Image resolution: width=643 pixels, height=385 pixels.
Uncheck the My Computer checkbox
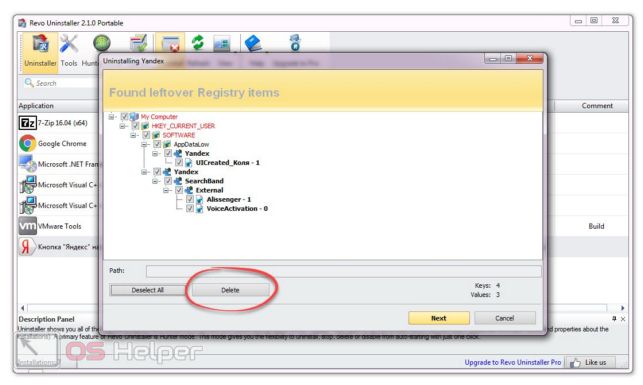[124, 117]
